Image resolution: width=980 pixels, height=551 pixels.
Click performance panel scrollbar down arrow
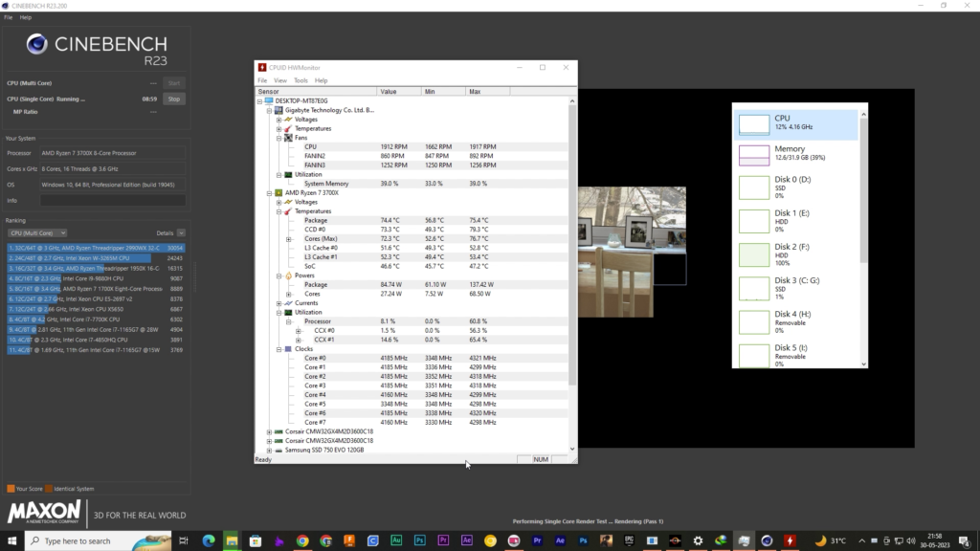tap(864, 364)
